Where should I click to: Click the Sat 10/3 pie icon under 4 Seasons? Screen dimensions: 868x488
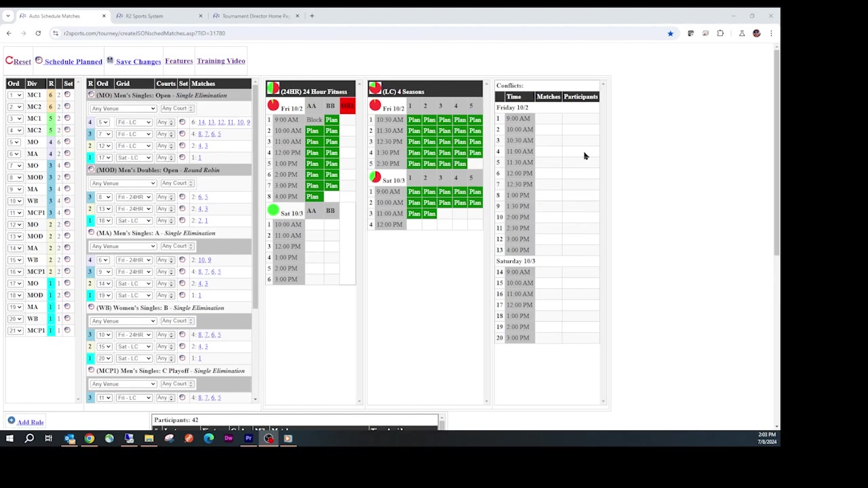point(375,178)
